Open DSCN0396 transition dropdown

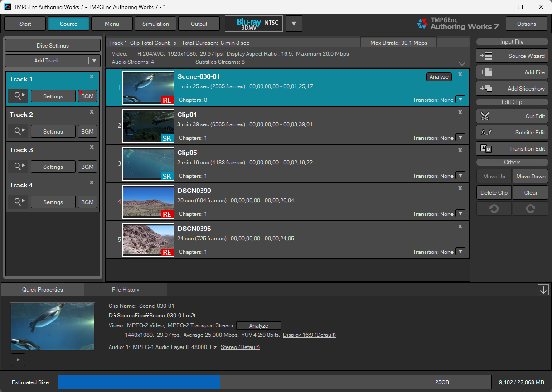click(460, 252)
